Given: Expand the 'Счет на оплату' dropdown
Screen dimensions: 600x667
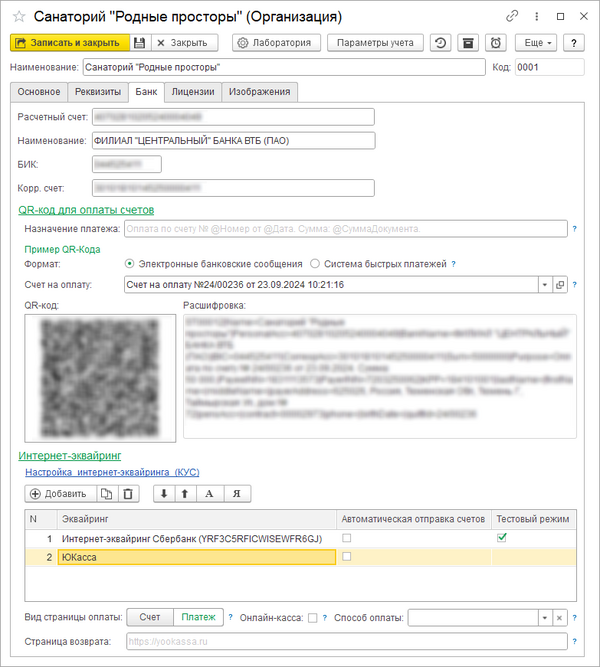Looking at the screenshot, I should [544, 285].
